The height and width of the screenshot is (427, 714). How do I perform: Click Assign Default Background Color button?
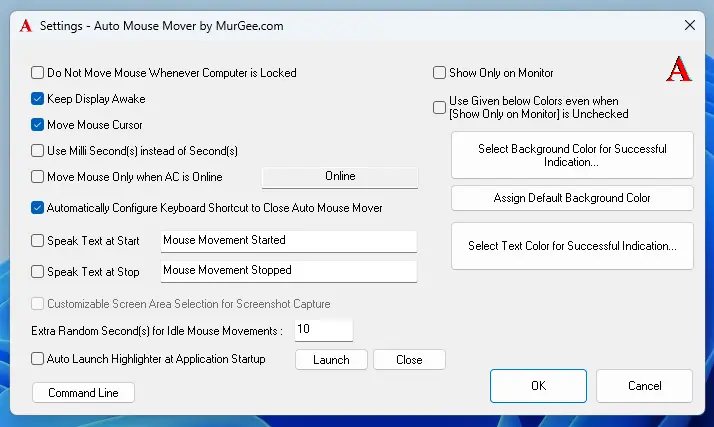[x=572, y=198]
